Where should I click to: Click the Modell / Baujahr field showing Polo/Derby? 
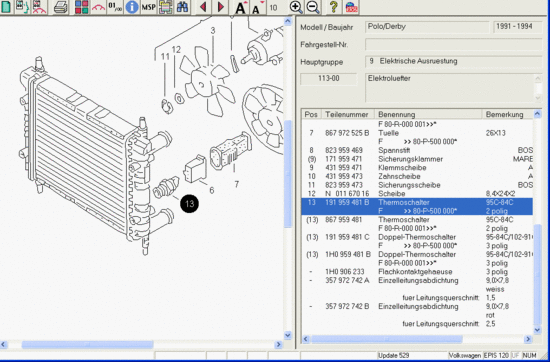427,27
